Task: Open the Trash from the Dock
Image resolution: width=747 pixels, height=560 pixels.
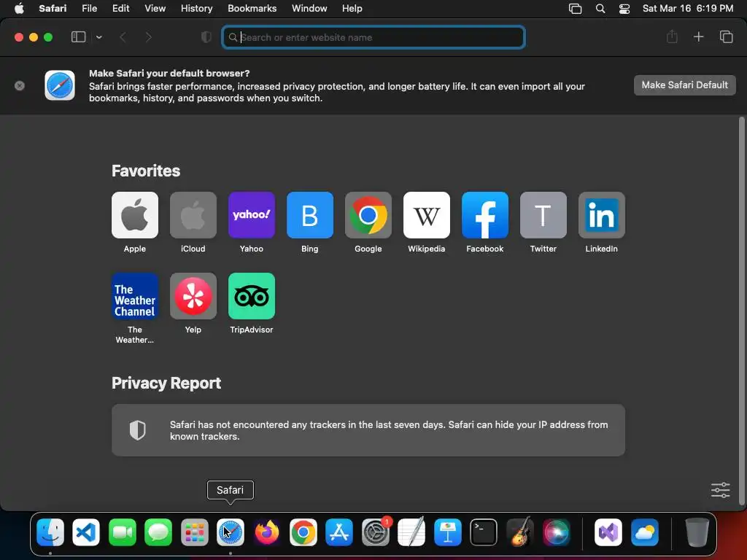Action: (x=697, y=532)
